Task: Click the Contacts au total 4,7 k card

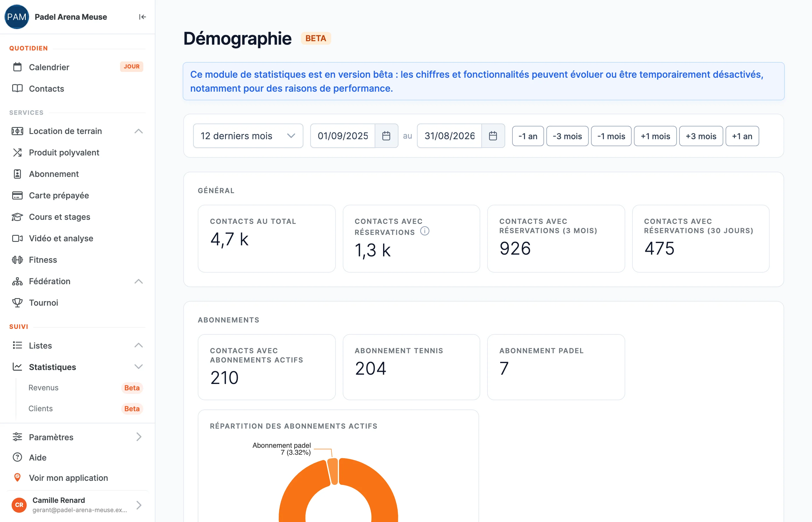Action: click(x=267, y=239)
